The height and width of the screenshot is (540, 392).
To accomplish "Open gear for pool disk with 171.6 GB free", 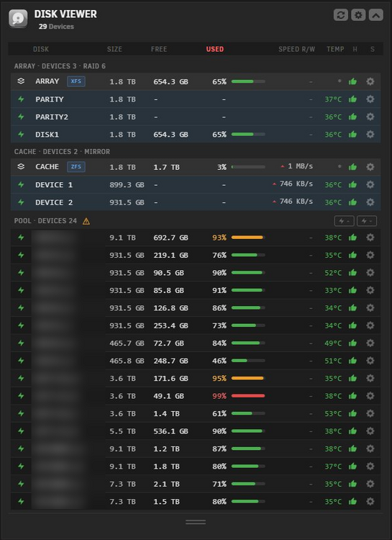I will coord(370,378).
